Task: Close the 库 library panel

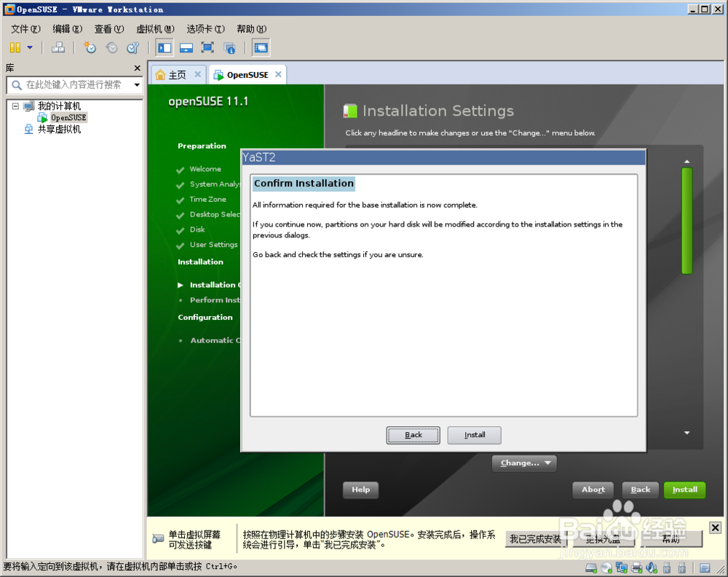Action: click(x=137, y=68)
